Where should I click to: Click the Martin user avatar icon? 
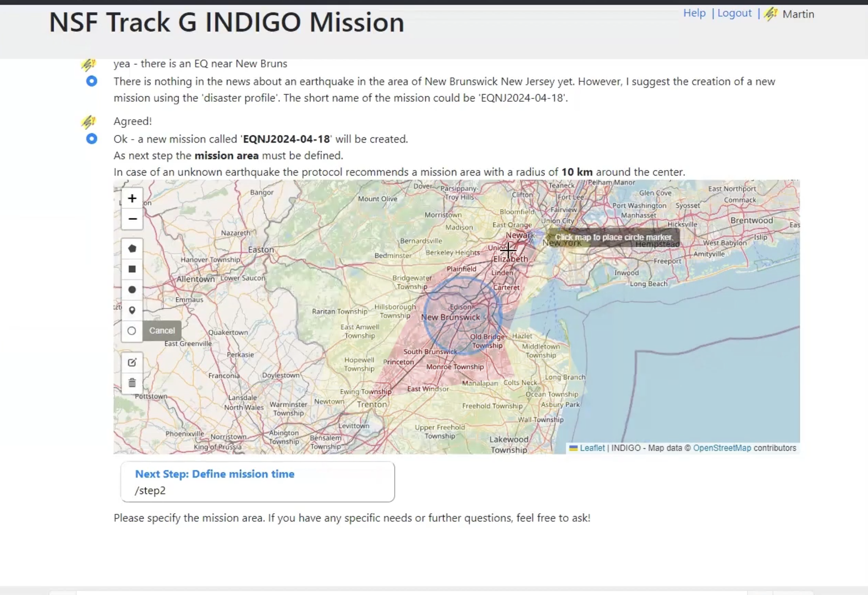[771, 14]
